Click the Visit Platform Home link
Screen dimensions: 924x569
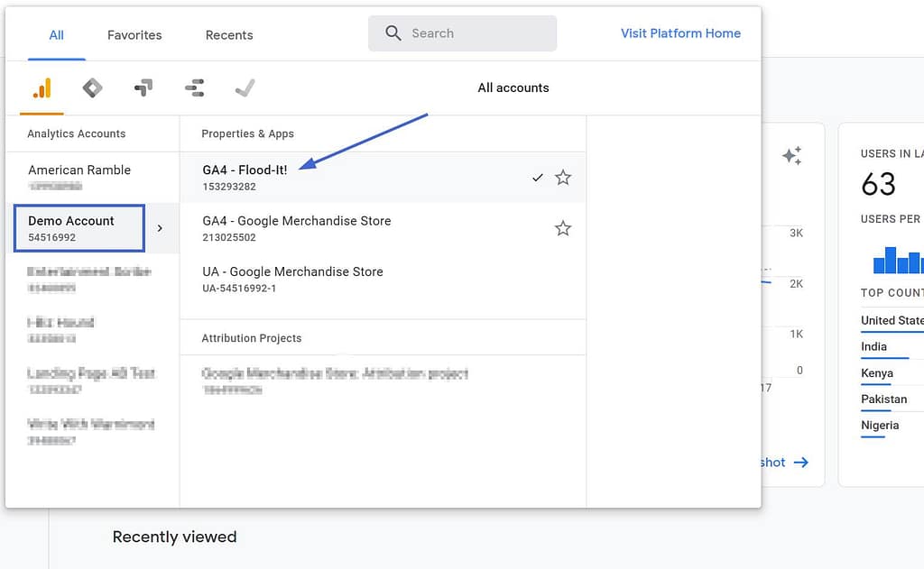point(679,32)
